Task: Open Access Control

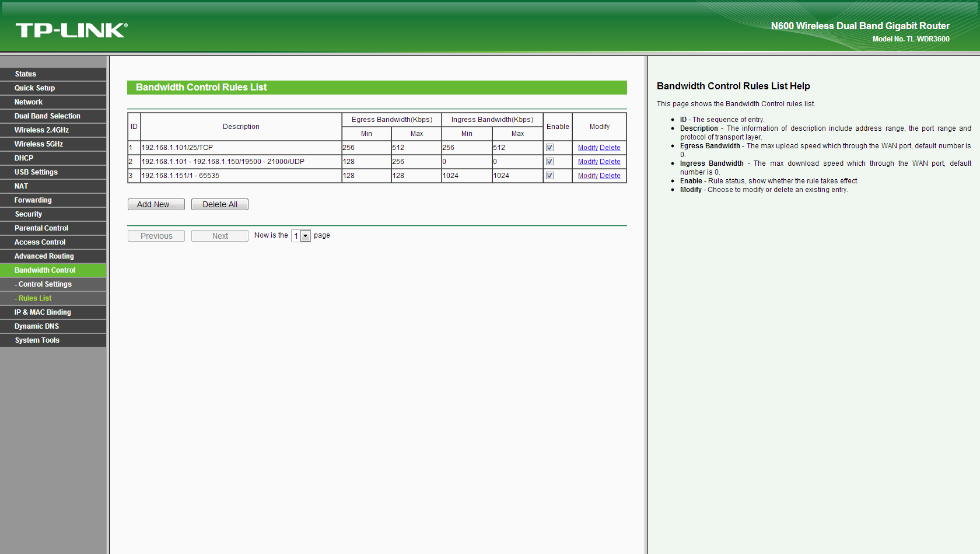Action: coord(53,242)
